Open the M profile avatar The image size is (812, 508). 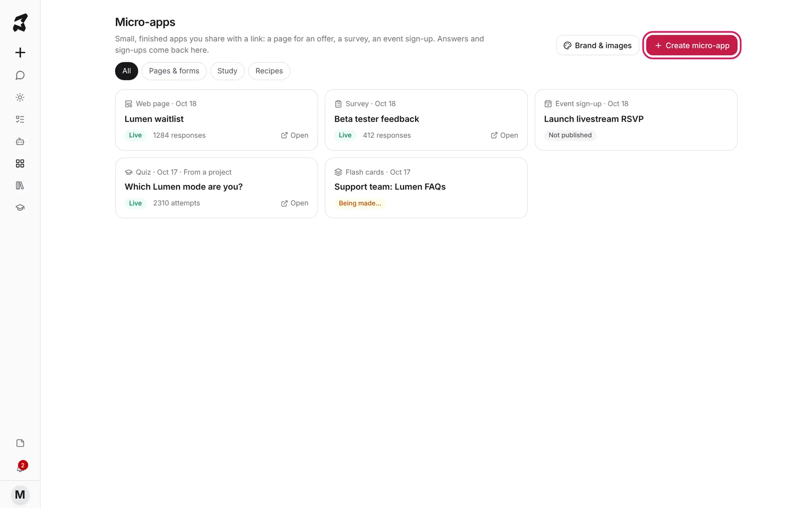20,494
